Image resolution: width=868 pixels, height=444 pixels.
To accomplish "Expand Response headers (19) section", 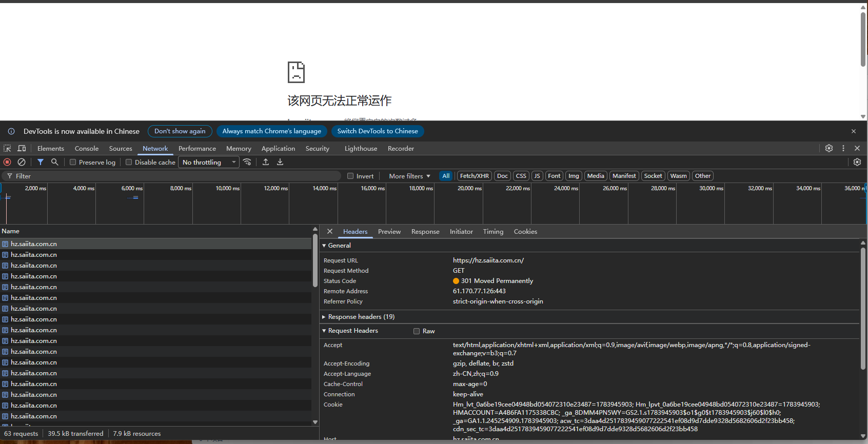I will click(358, 317).
